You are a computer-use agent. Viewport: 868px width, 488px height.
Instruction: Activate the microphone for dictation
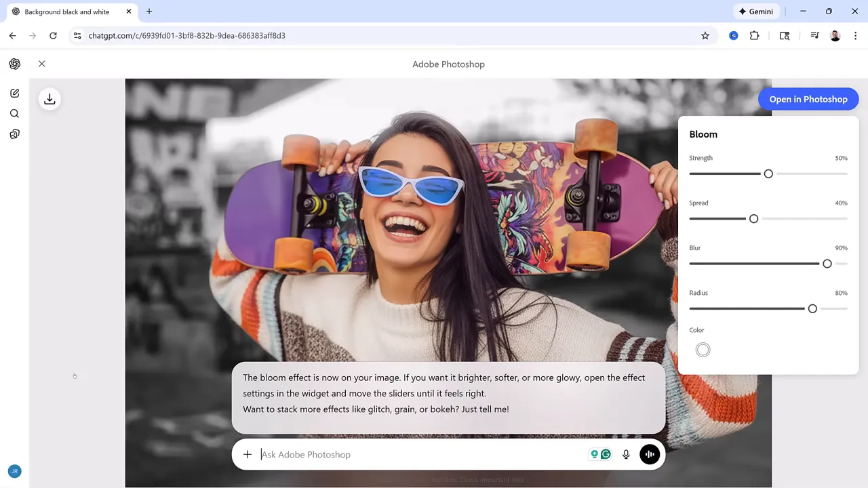tap(626, 454)
